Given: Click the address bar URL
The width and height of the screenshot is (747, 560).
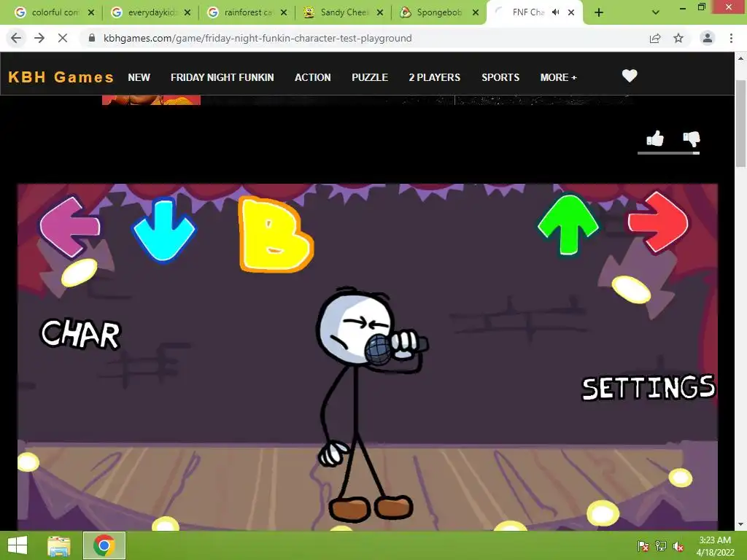Looking at the screenshot, I should pyautogui.click(x=258, y=38).
